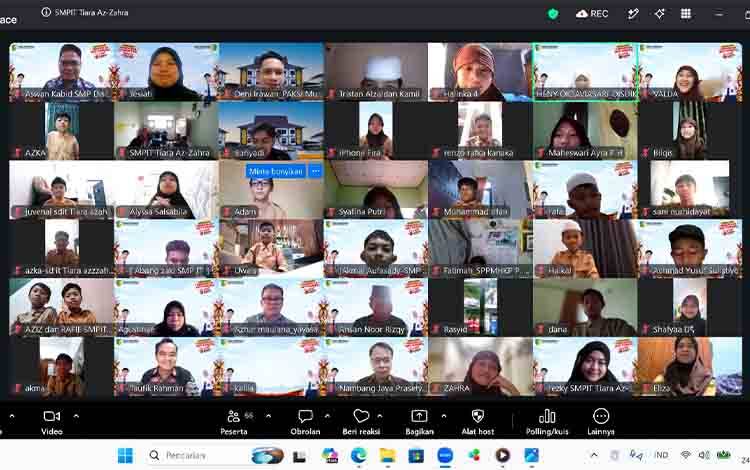Viewport: 750px width, 470px height.
Task: Click the REC recording indicator
Action: (592, 14)
